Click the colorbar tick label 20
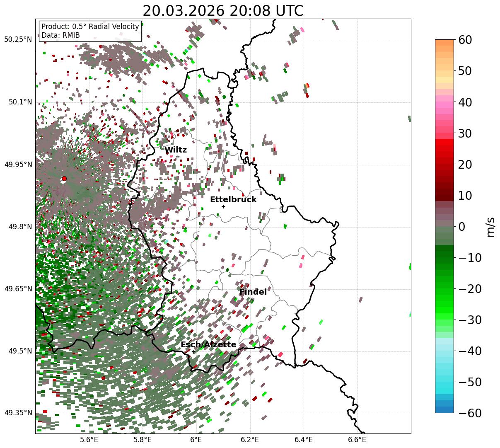Image resolution: width=500 pixels, height=448 pixels. click(x=464, y=164)
